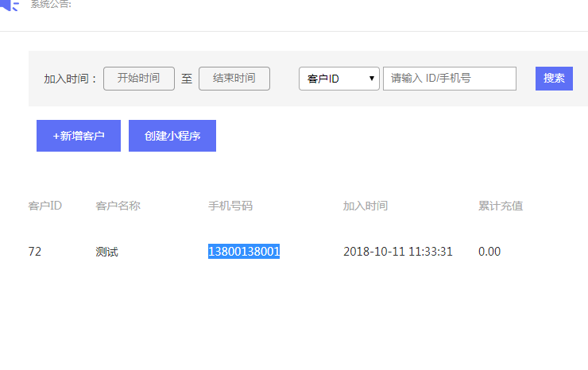This screenshot has height=370, width=588.
Task: Focus the ID/手机号 search input field
Action: coord(450,79)
